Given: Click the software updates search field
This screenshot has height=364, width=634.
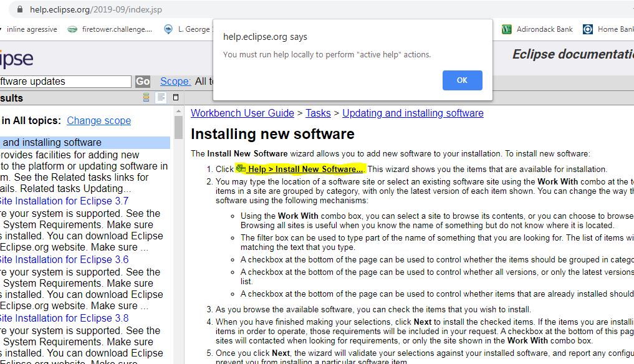Looking at the screenshot, I should point(65,81).
